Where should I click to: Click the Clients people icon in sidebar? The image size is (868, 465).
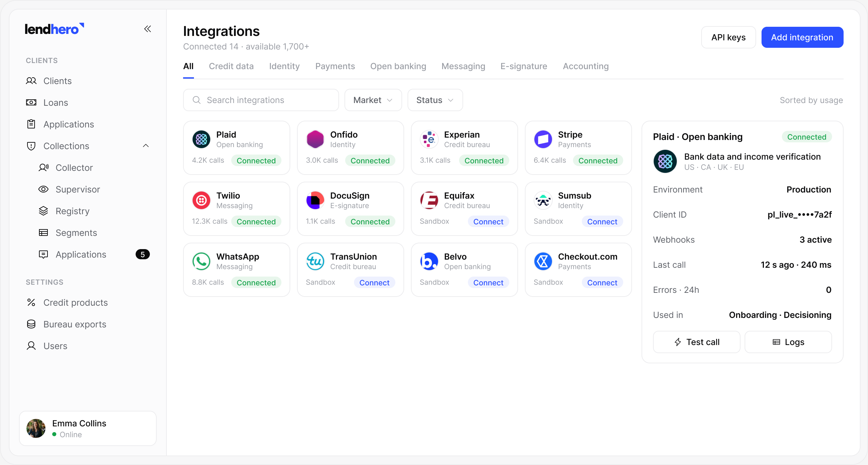(x=31, y=81)
